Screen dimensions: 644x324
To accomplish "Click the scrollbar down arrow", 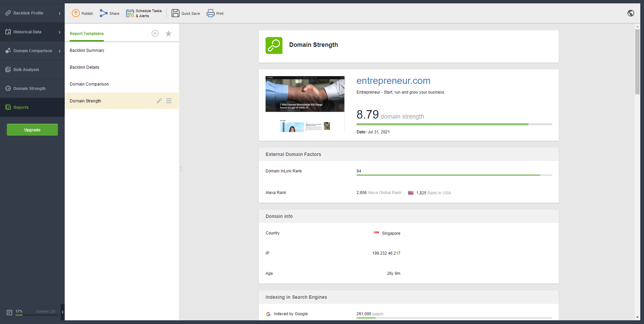I will (x=637, y=317).
